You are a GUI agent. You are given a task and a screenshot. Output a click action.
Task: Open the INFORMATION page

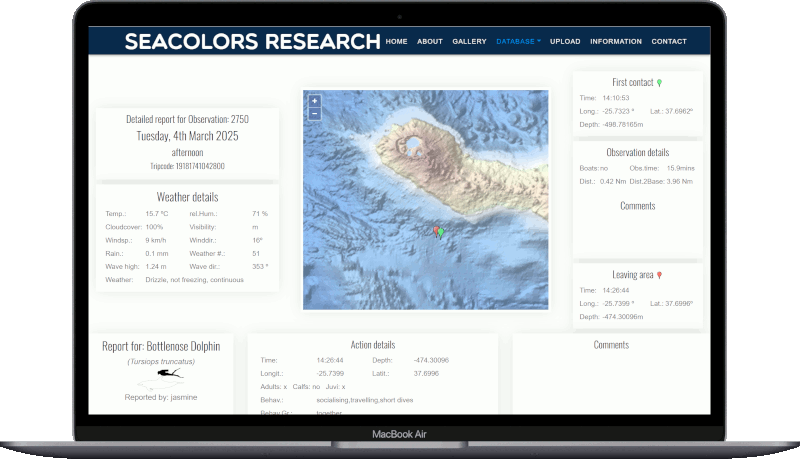(x=616, y=41)
